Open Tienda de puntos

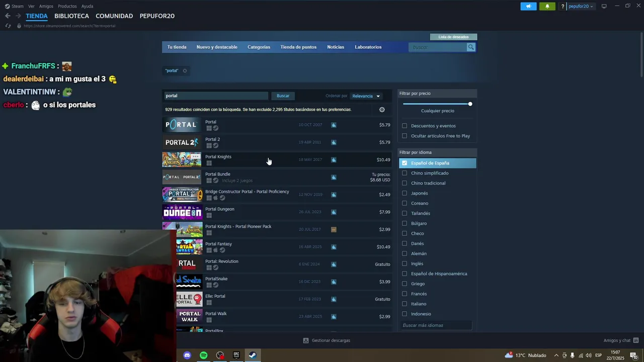click(298, 47)
